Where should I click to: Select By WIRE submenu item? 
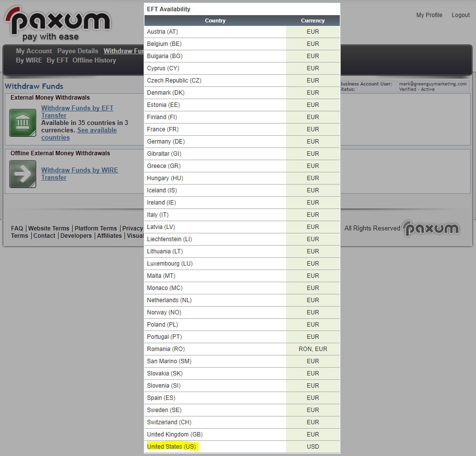29,60
